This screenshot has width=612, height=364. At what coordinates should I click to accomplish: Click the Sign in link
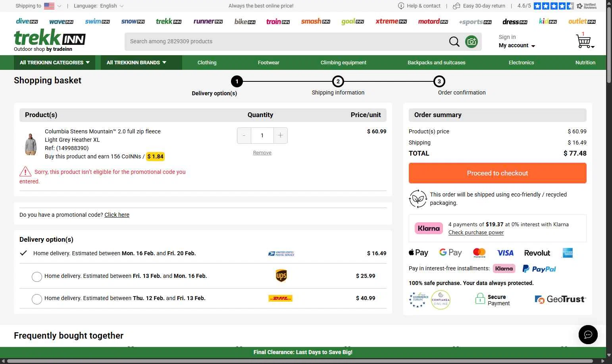507,37
